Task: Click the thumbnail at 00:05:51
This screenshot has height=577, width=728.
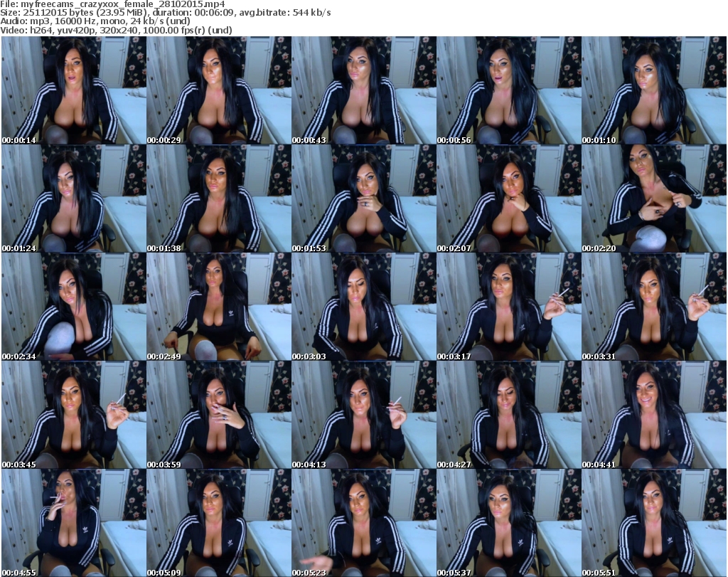Action: 654,523
